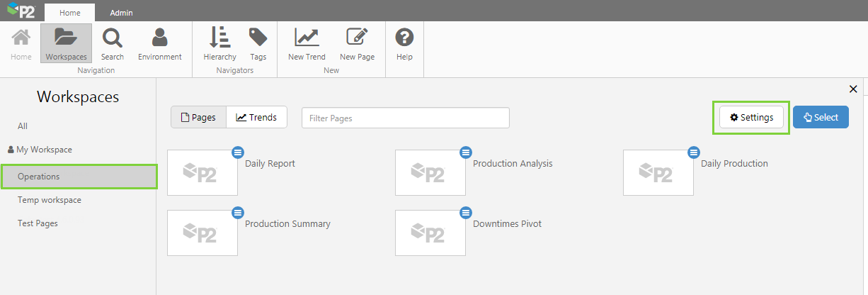Create a New Trend

[x=307, y=43]
